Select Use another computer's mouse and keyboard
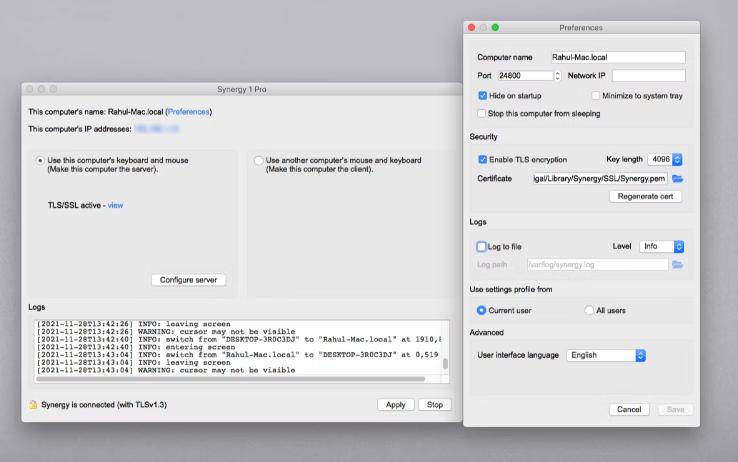 coord(258,160)
